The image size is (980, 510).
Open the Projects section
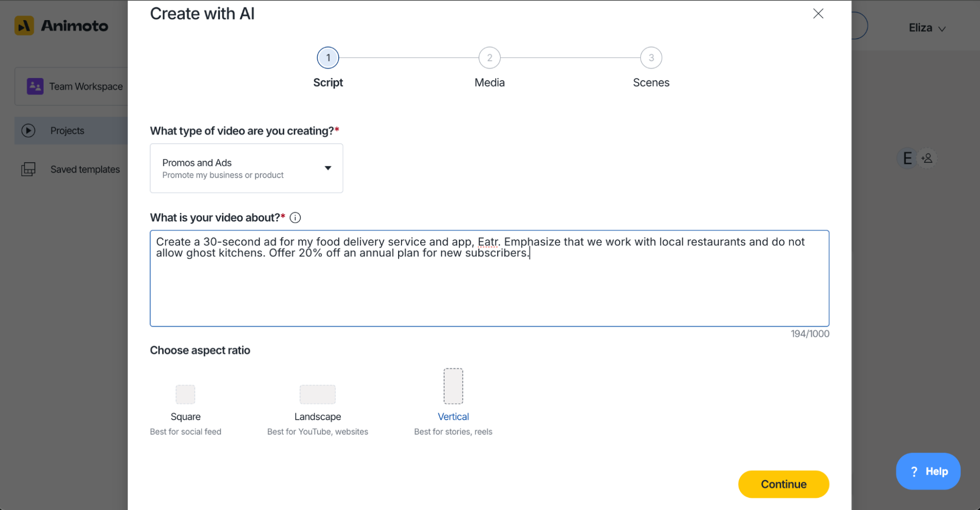(x=66, y=130)
